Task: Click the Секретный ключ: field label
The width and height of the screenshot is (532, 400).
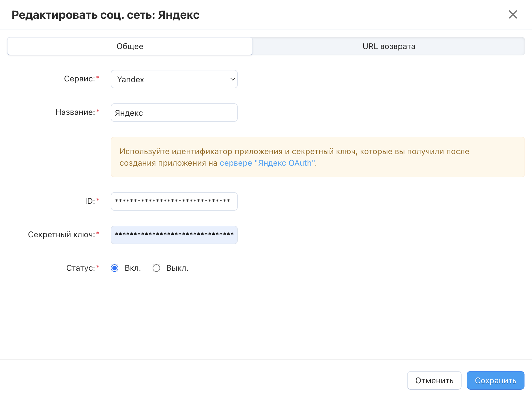Action: (x=61, y=235)
